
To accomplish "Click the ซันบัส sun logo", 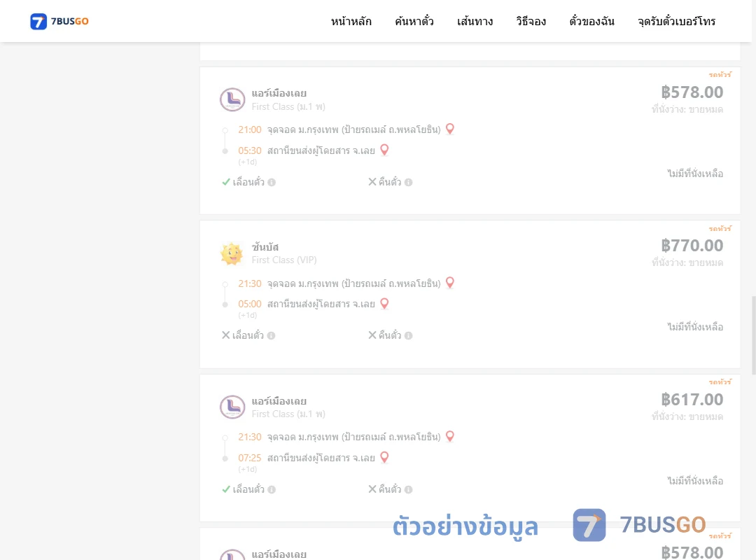I will [232, 253].
